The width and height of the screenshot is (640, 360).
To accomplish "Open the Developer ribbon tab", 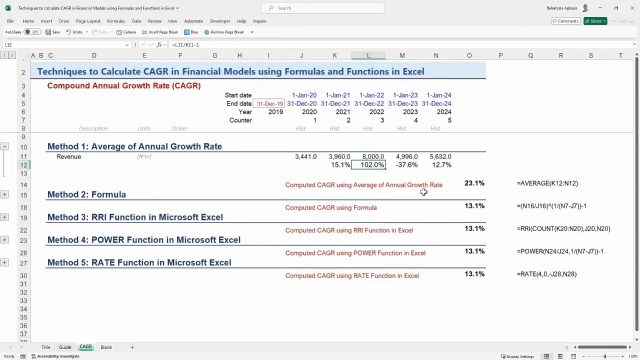I will point(220,21).
